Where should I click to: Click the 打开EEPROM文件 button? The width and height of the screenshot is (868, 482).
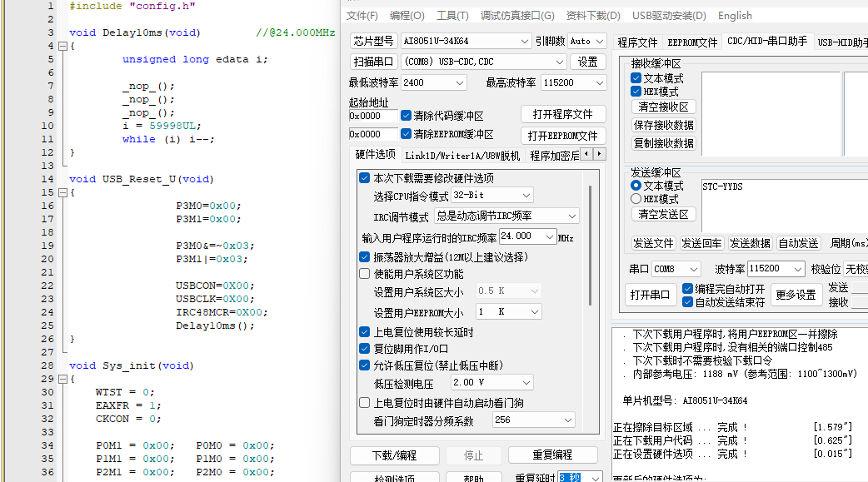pos(563,136)
